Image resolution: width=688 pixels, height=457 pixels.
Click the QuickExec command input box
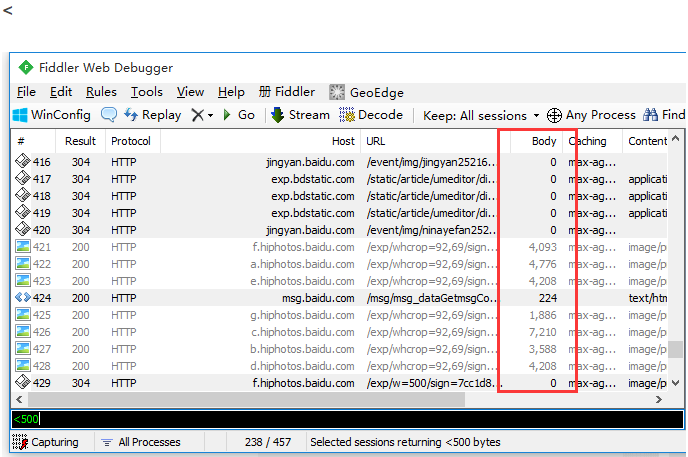(x=347, y=419)
